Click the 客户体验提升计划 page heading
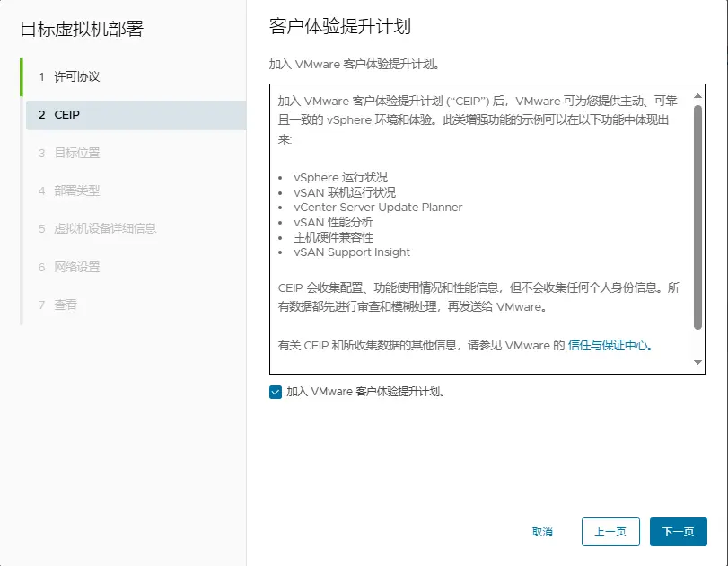Screen dimensions: 728x566 tap(340, 26)
